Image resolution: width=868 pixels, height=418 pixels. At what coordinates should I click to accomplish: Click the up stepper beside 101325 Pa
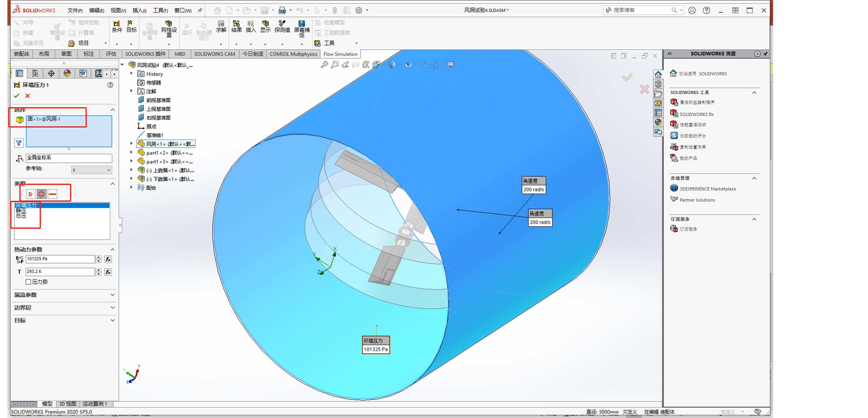[99, 257]
